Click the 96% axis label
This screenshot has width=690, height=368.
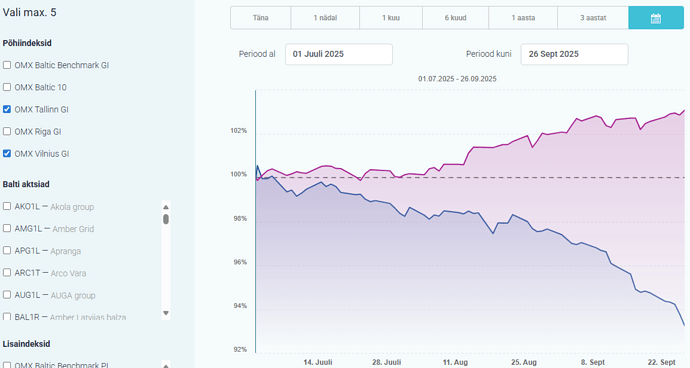(240, 262)
